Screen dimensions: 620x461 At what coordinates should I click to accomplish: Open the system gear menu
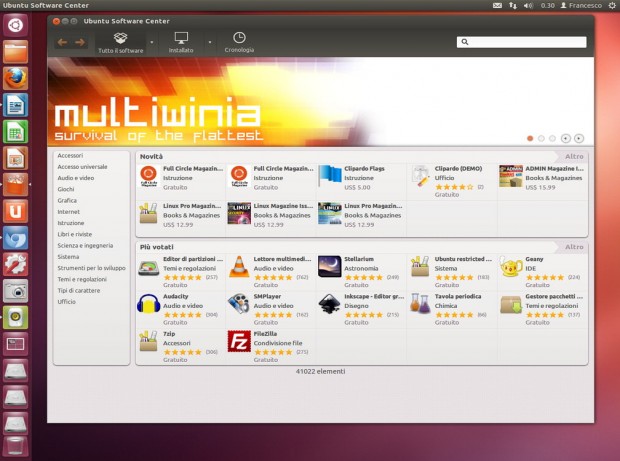pyautogui.click(x=612, y=6)
